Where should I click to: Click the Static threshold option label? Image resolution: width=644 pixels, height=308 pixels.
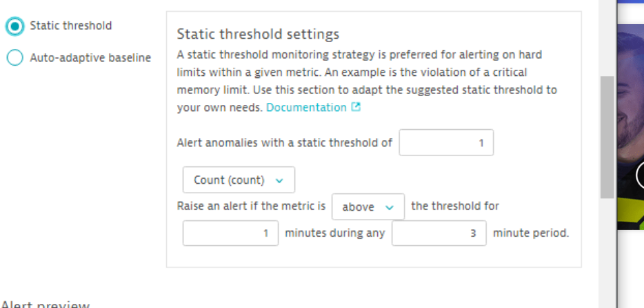coord(70,26)
